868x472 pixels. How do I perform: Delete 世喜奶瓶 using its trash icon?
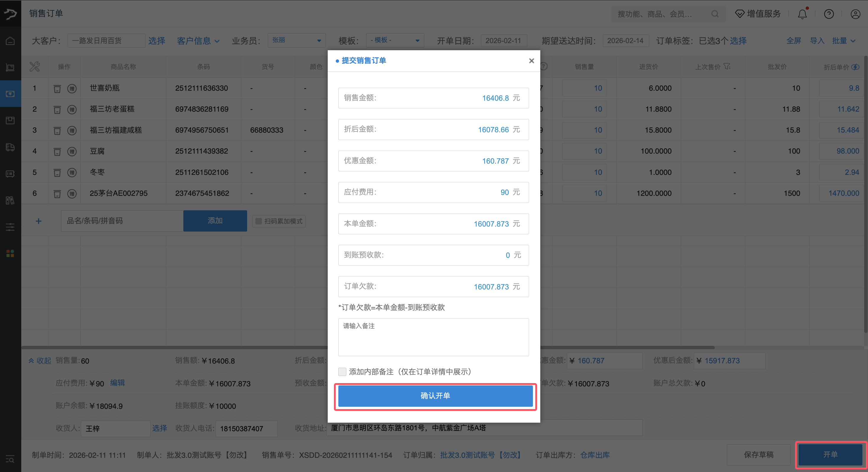(57, 88)
